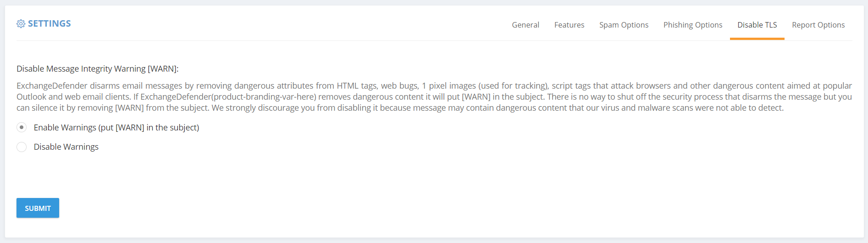This screenshot has width=868, height=243.
Task: Click the orange underline beneath Disable TLS
Action: point(757,39)
